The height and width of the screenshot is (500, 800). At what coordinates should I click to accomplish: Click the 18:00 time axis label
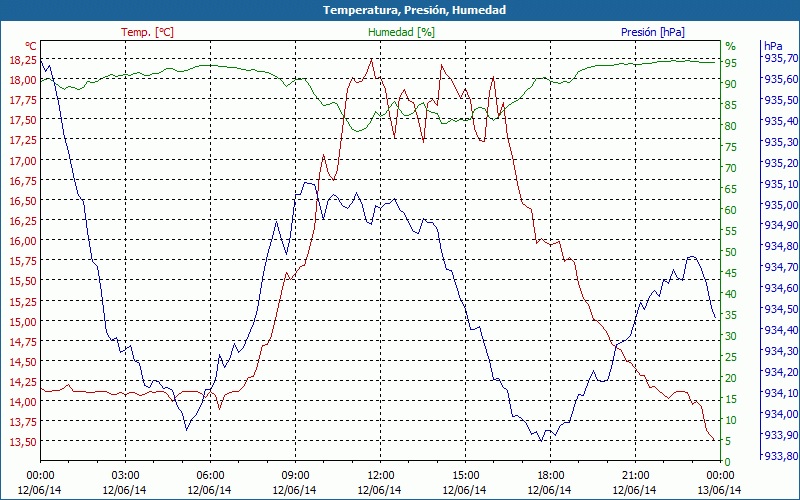[550, 476]
